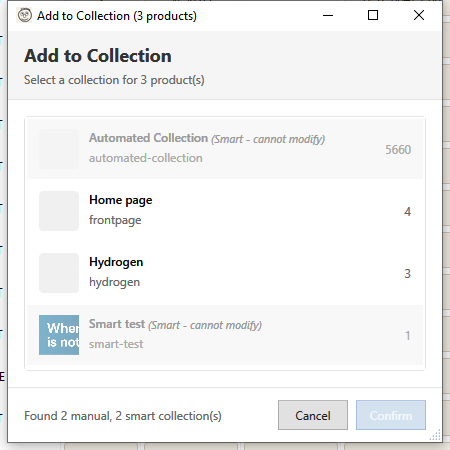Select the Home page collection row
The height and width of the screenshot is (450, 450).
[x=225, y=211]
